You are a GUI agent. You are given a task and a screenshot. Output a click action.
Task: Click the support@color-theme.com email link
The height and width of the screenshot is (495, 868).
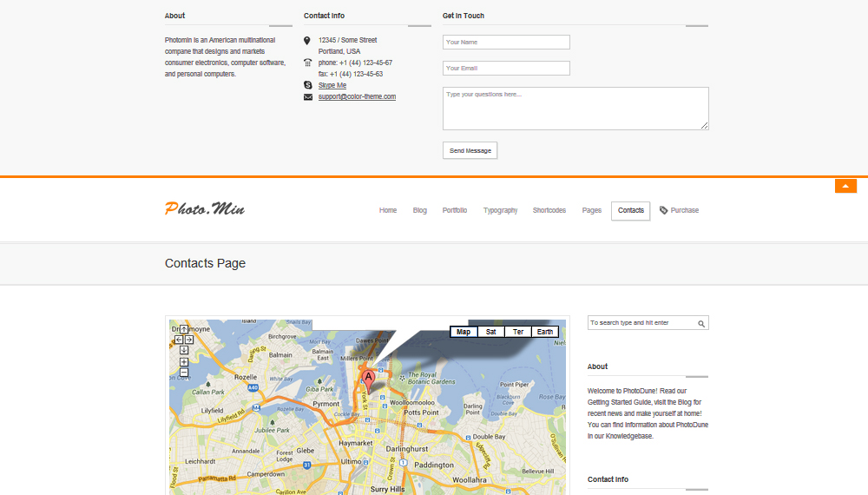point(357,96)
